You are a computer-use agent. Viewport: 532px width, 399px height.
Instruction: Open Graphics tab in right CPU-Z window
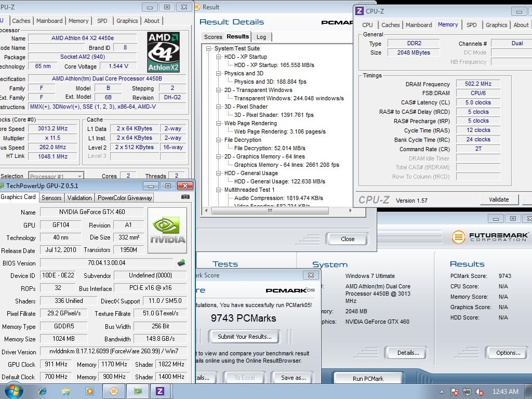(496, 25)
